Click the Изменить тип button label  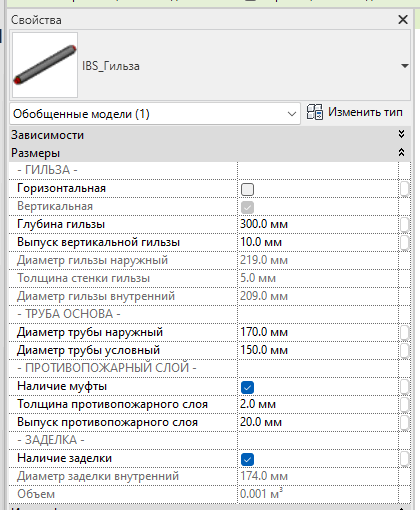365,112
